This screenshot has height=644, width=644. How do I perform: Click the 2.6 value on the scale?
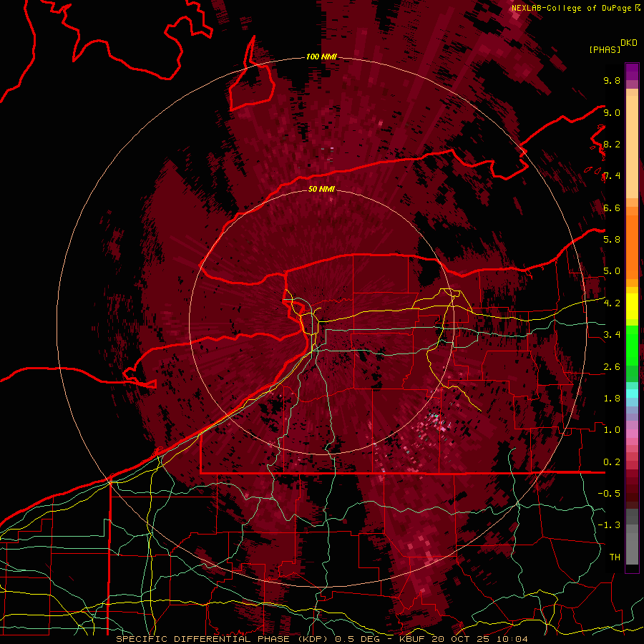tap(612, 367)
